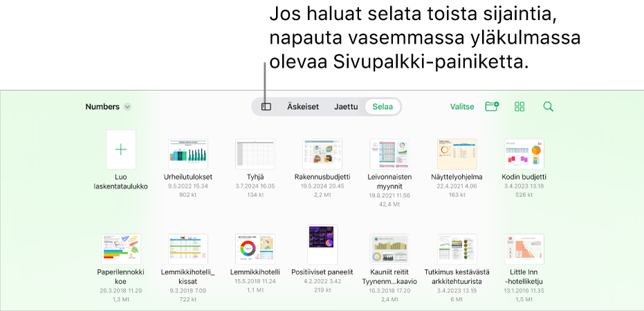Open the Näyttelyohjelma spreadsheet thumbnail

tap(457, 154)
